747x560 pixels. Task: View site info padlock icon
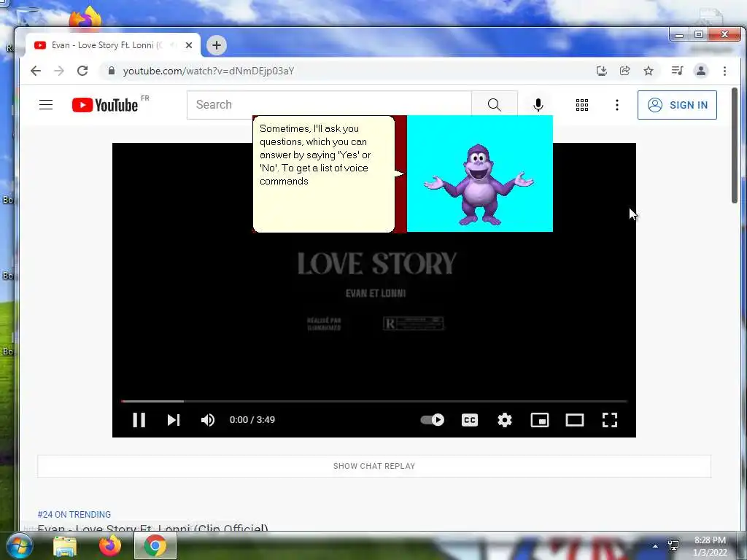[x=112, y=71]
